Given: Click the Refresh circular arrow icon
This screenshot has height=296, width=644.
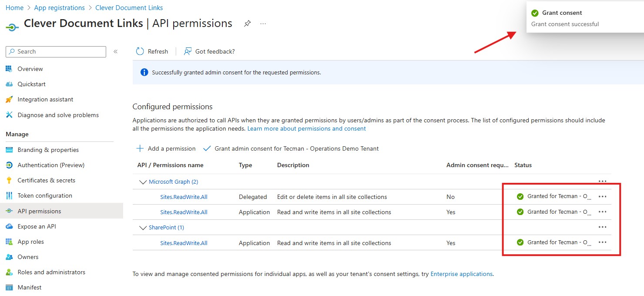Looking at the screenshot, I should (x=140, y=51).
